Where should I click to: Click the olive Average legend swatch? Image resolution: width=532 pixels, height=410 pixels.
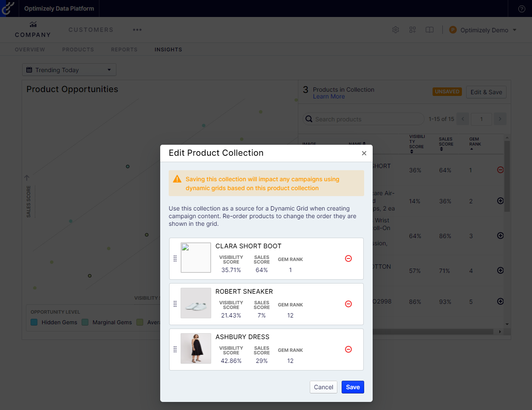coord(140,322)
